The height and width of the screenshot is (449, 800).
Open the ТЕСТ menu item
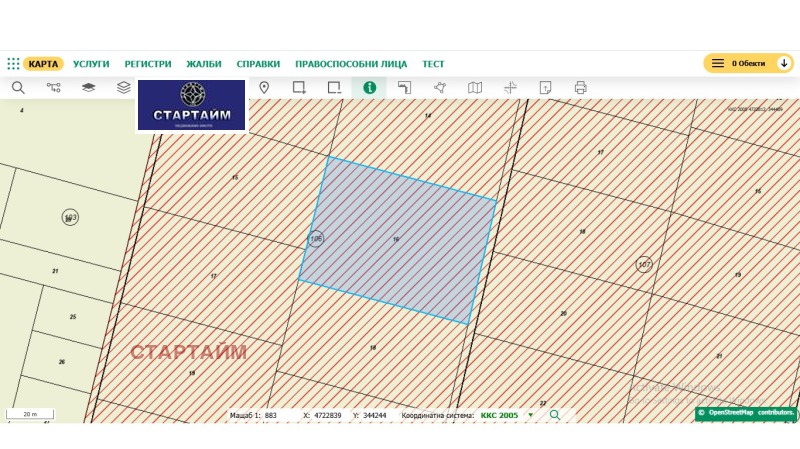[433, 64]
